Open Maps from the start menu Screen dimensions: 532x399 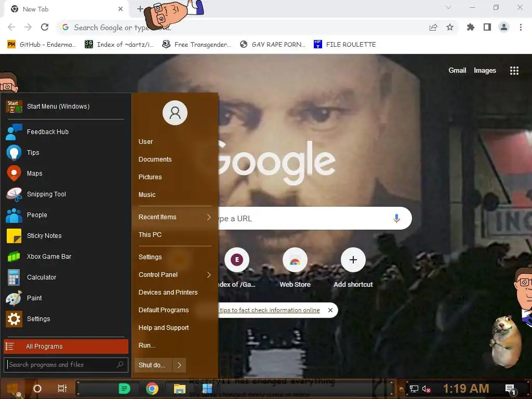coord(66,174)
